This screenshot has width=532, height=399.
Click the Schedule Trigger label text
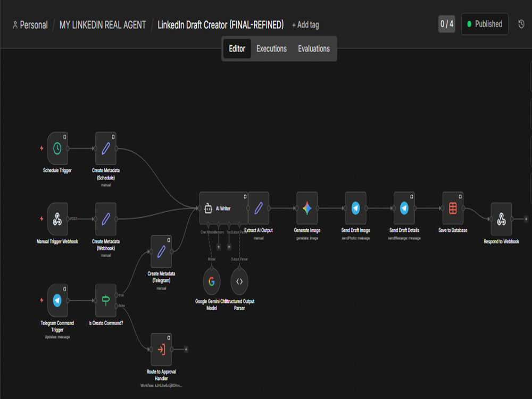pos(57,170)
